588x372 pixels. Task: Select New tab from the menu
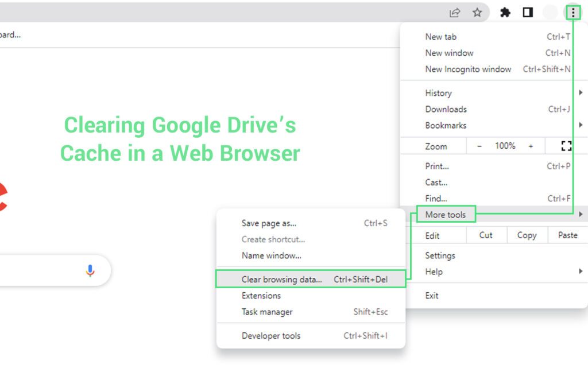[494, 37]
